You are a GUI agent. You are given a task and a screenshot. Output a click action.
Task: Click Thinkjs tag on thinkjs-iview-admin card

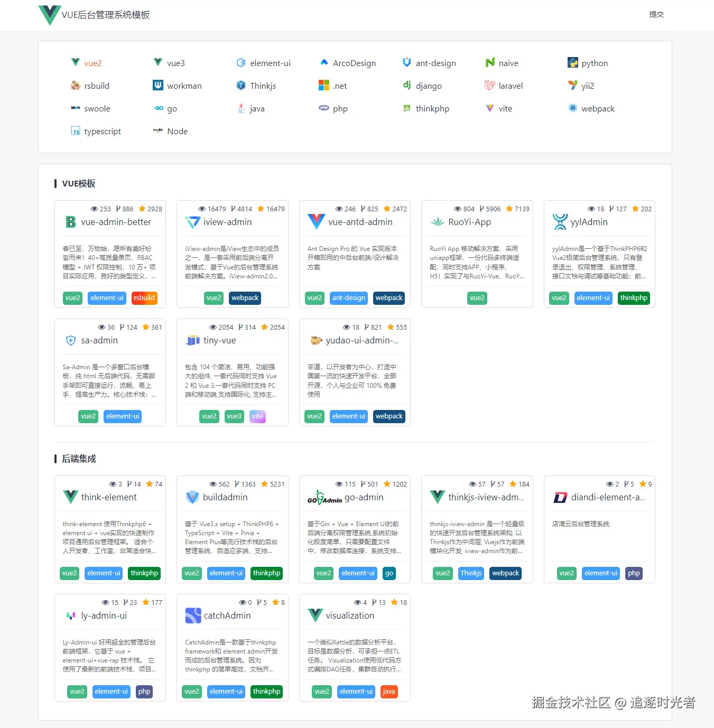(x=471, y=573)
